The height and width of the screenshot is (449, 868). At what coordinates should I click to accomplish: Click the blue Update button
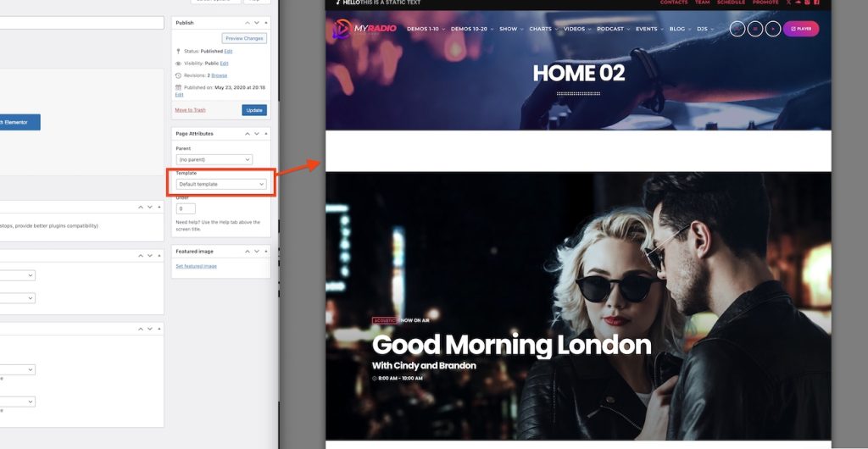coord(253,110)
